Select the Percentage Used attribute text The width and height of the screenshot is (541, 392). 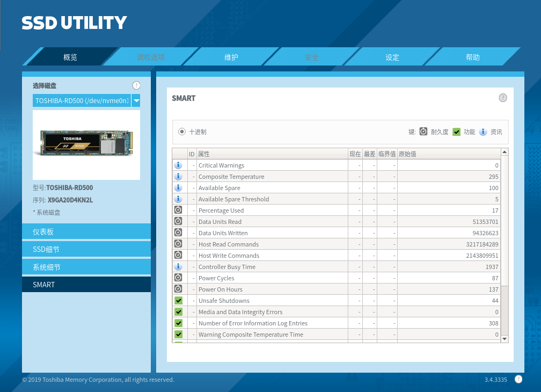point(221,210)
